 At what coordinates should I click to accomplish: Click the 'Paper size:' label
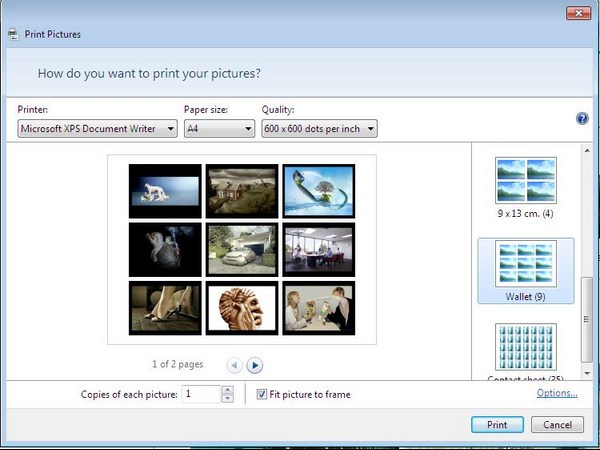pos(206,109)
